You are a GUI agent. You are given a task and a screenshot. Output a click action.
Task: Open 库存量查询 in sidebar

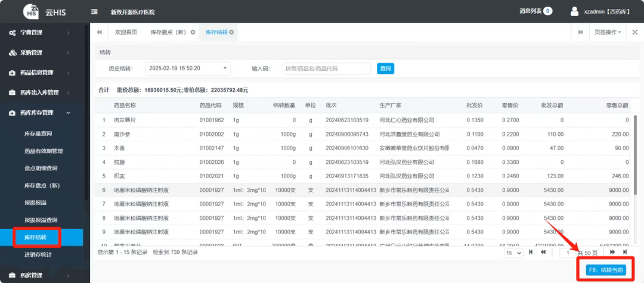(x=38, y=133)
